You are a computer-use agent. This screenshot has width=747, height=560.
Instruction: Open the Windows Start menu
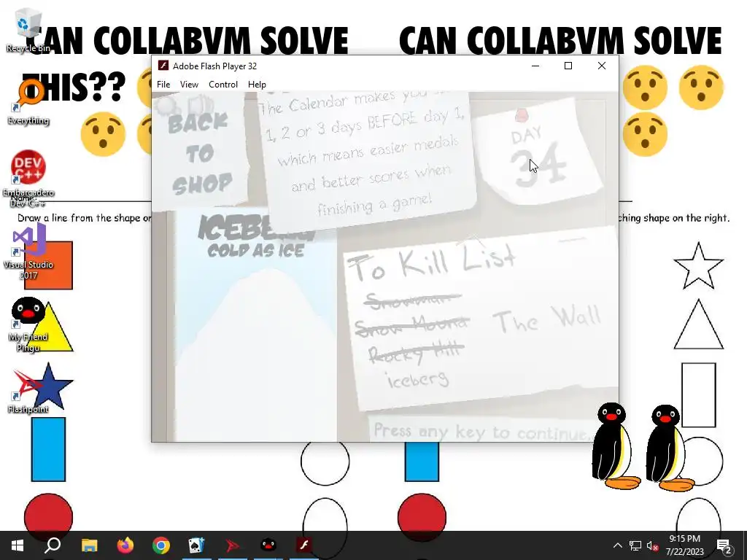tap(18, 545)
